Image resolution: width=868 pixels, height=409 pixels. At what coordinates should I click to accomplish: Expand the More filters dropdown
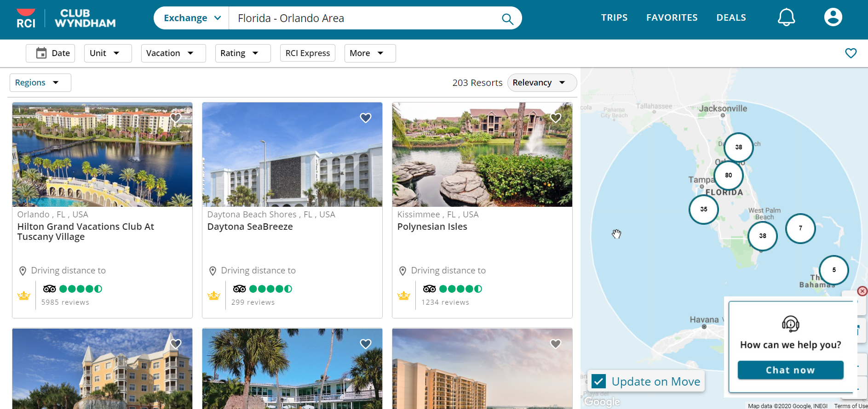370,53
